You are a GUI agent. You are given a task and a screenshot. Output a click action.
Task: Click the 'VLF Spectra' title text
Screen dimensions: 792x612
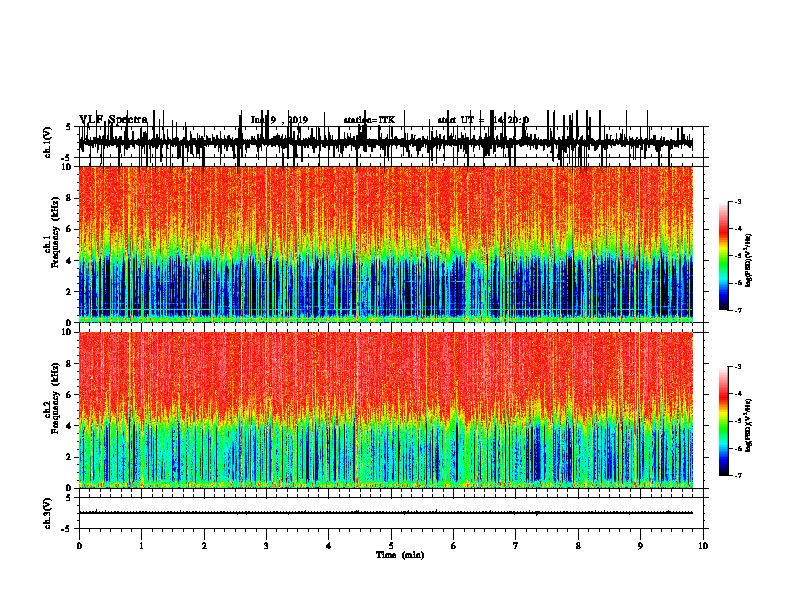point(113,119)
